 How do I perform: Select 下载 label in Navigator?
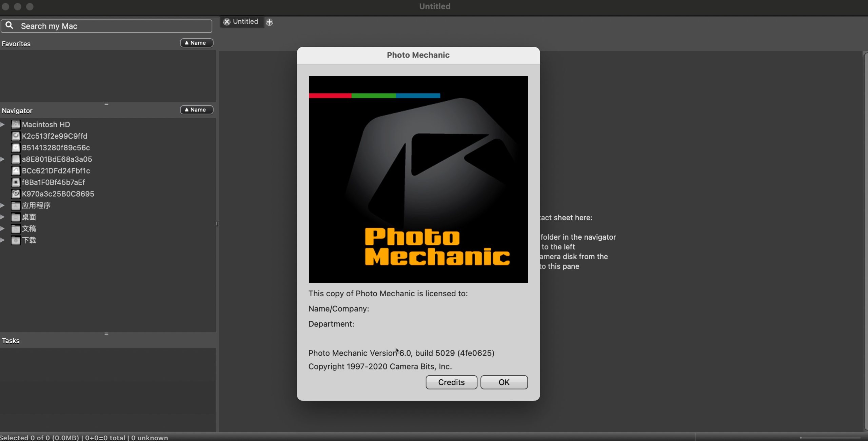coord(29,240)
